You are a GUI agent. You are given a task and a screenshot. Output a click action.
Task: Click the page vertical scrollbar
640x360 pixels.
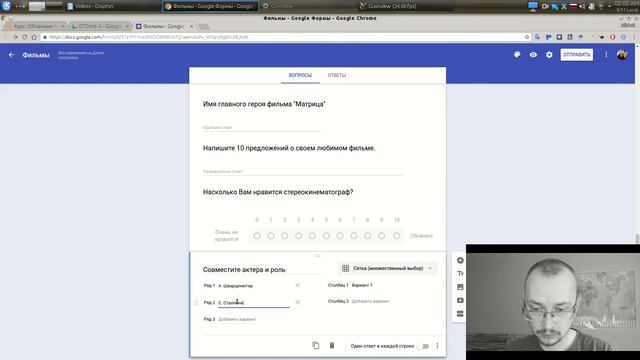click(637, 238)
